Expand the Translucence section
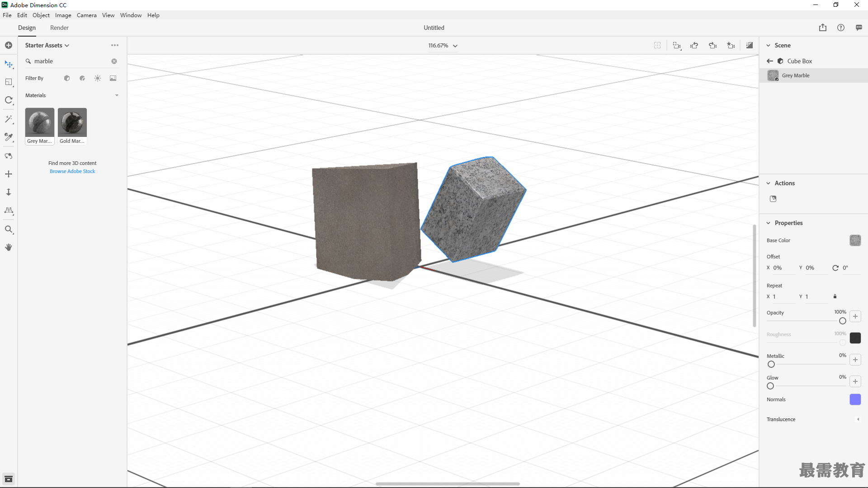868x488 pixels. (858, 419)
